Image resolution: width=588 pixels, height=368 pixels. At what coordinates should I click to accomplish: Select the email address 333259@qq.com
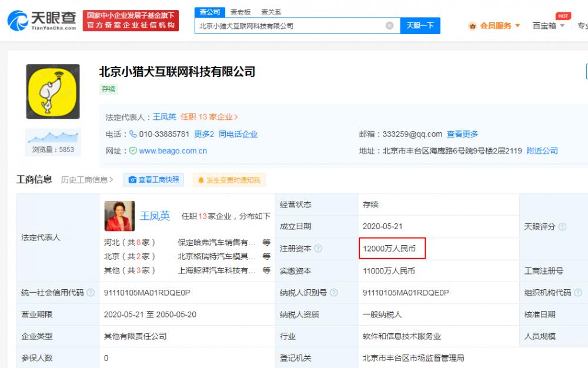(412, 134)
